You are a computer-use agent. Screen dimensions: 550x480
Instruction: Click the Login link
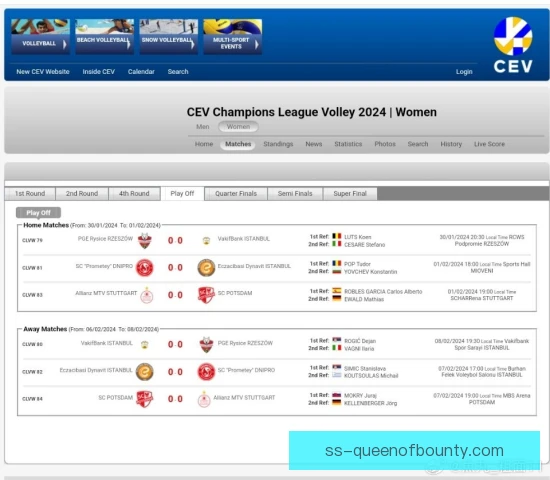tap(464, 72)
